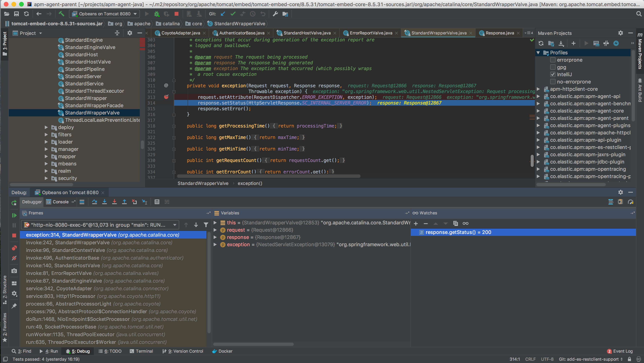
Task: Click Reimport Maven projects refresh icon
Action: pyautogui.click(x=541, y=43)
